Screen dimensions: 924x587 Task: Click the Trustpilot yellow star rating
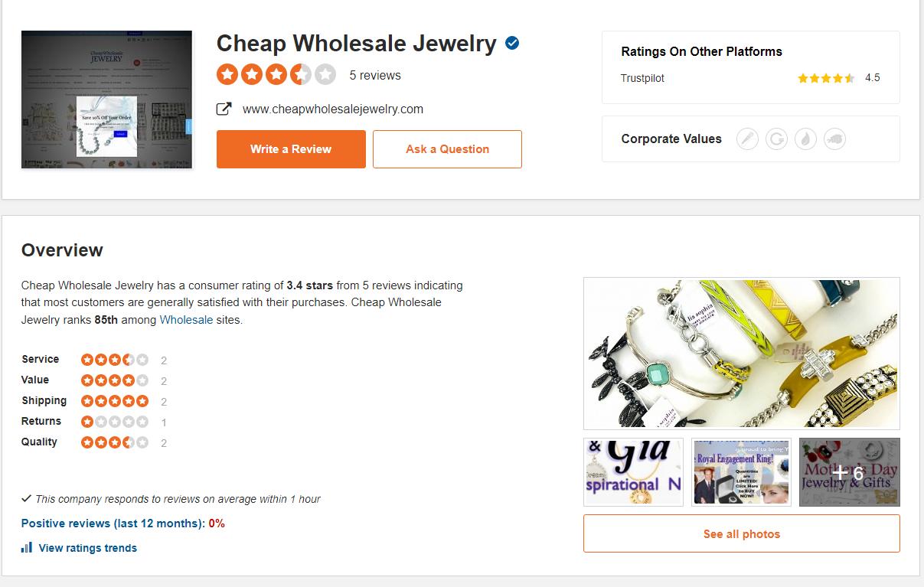[x=826, y=78]
